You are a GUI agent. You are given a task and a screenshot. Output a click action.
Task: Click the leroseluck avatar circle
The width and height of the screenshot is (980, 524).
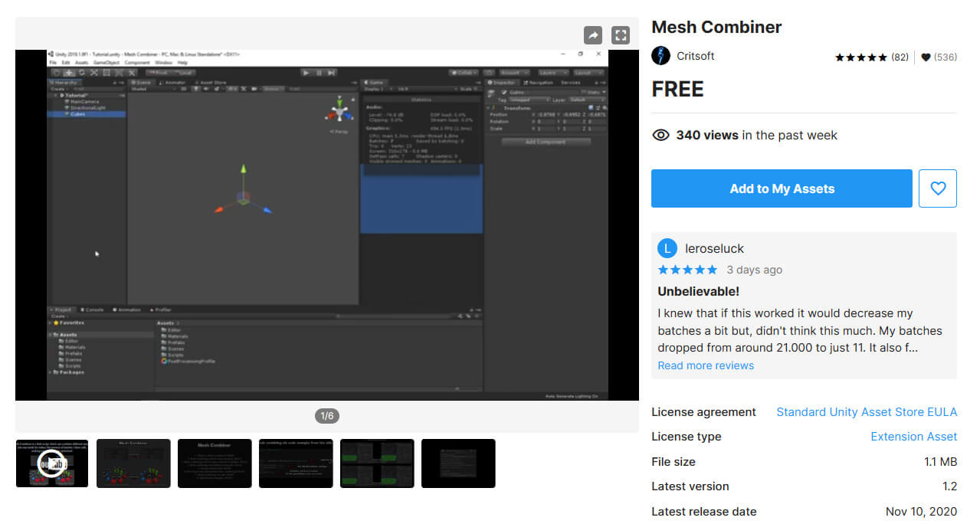click(x=667, y=248)
